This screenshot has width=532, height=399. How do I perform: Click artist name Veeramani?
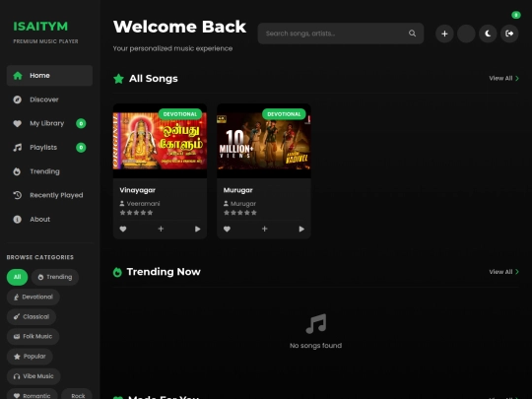click(x=143, y=204)
